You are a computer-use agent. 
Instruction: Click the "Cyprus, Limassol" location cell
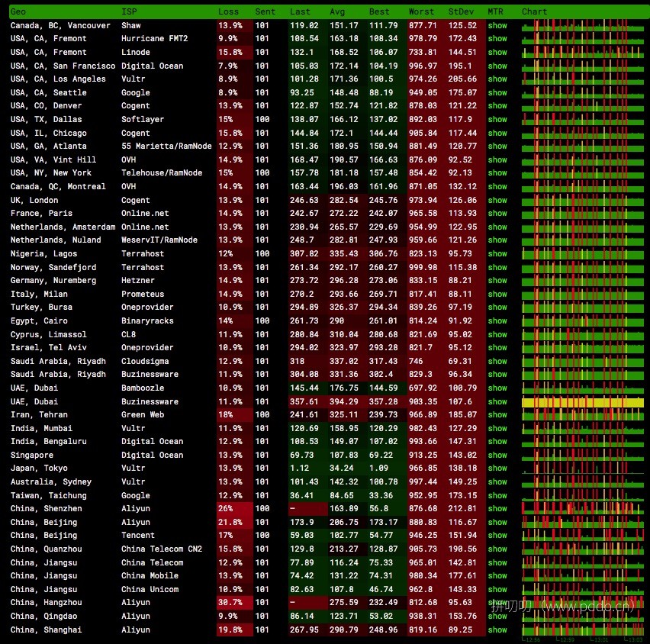point(49,334)
